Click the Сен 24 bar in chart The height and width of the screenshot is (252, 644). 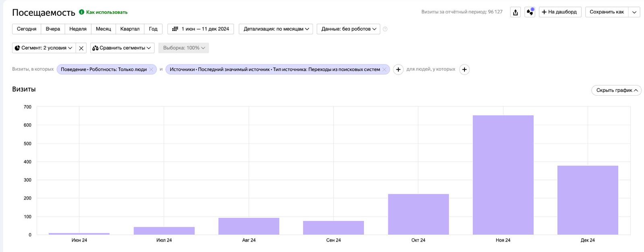pyautogui.click(x=333, y=228)
